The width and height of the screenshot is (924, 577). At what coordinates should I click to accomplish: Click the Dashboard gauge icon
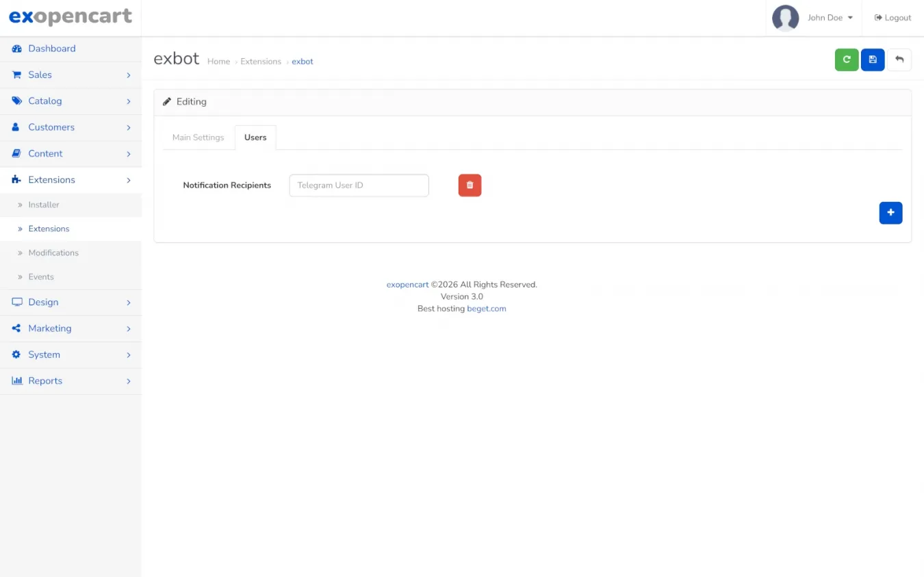[17, 49]
